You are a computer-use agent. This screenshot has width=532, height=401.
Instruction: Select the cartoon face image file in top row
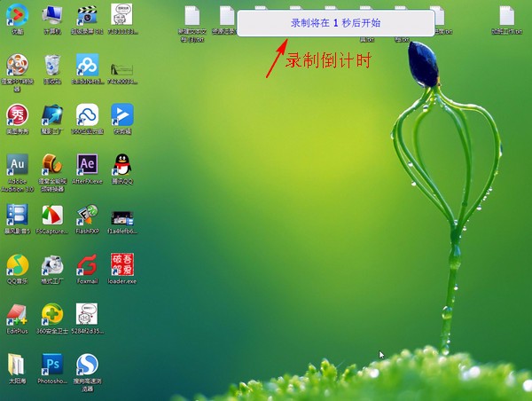tap(121, 20)
